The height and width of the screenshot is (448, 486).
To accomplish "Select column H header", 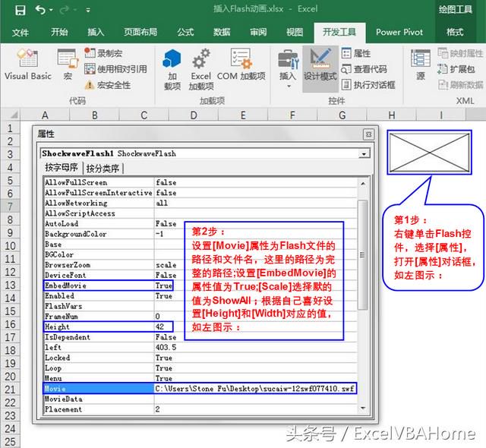I will click(392, 115).
